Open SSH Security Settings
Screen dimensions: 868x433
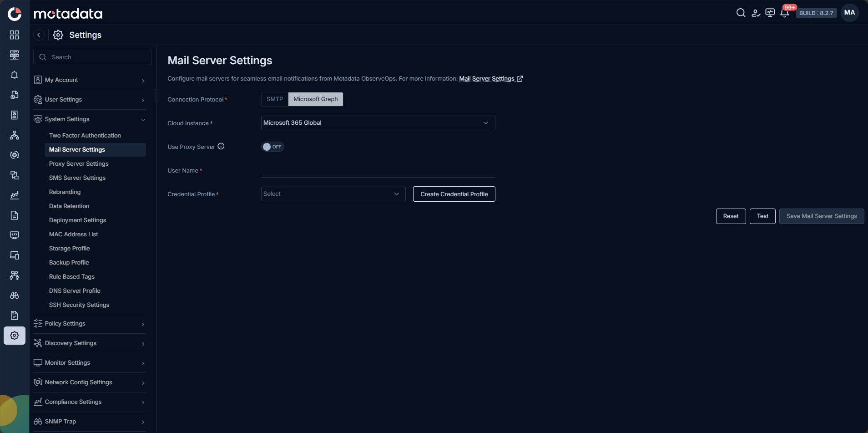(x=95, y=305)
